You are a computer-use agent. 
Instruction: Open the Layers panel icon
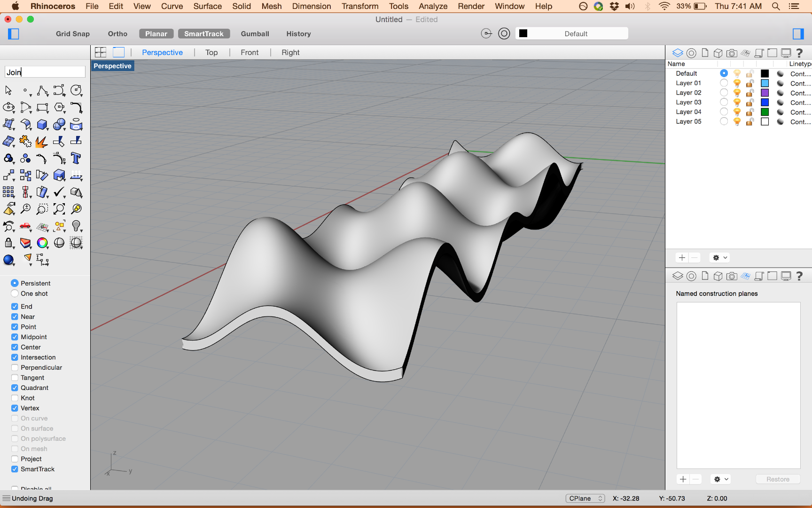677,53
